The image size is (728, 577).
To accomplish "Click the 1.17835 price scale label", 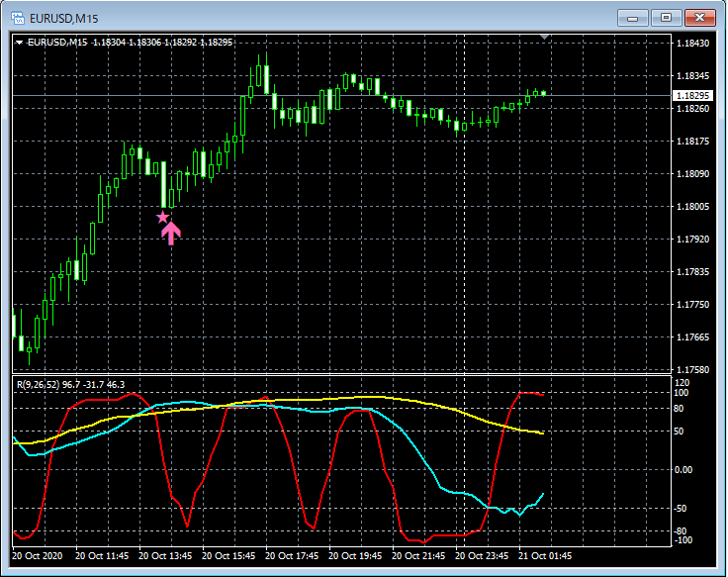I will (692, 272).
